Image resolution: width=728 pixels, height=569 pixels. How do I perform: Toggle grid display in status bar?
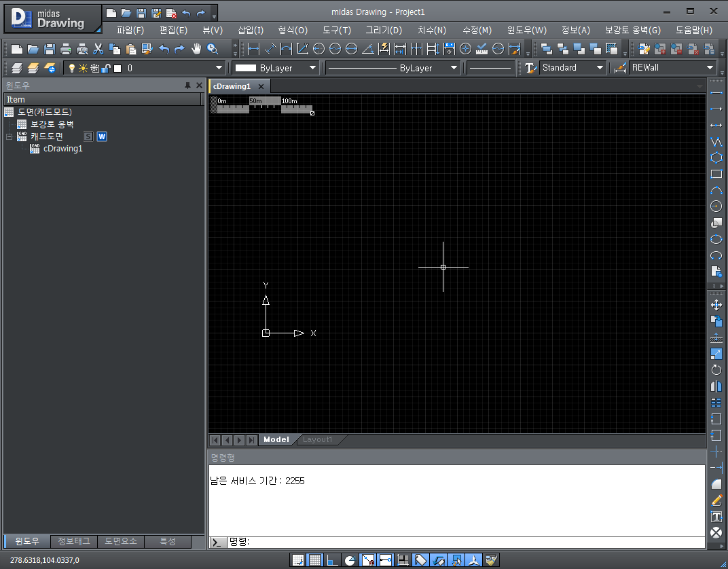coord(314,560)
